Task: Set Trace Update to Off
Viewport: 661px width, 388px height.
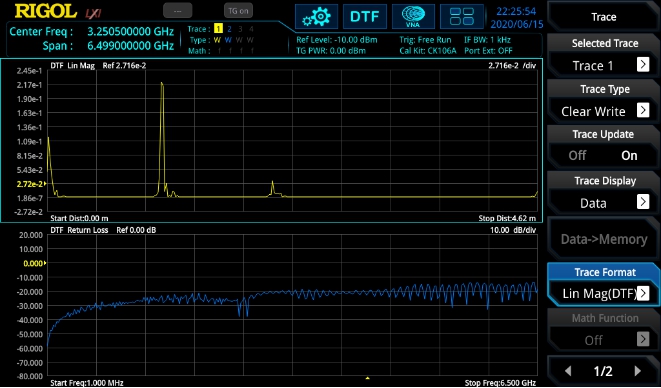Action: 577,155
